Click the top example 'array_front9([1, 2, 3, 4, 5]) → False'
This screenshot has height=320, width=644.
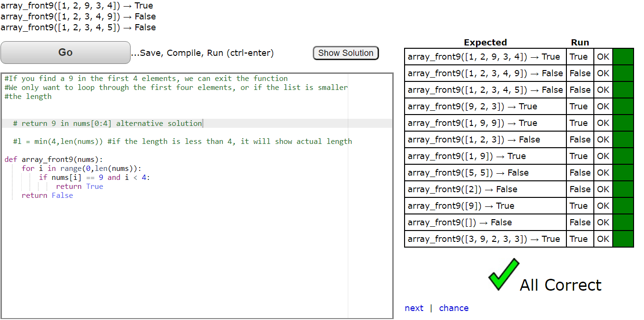[79, 27]
